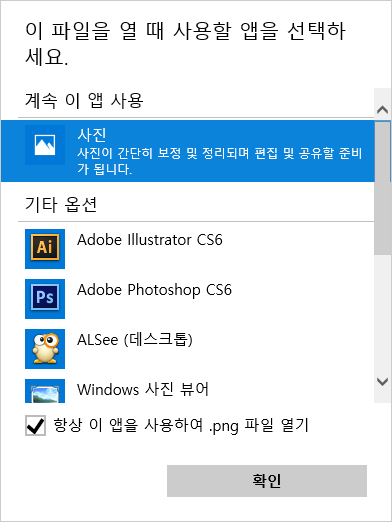The image size is (392, 522).
Task: Click the app list scrollbar thumb
Action: point(382,188)
